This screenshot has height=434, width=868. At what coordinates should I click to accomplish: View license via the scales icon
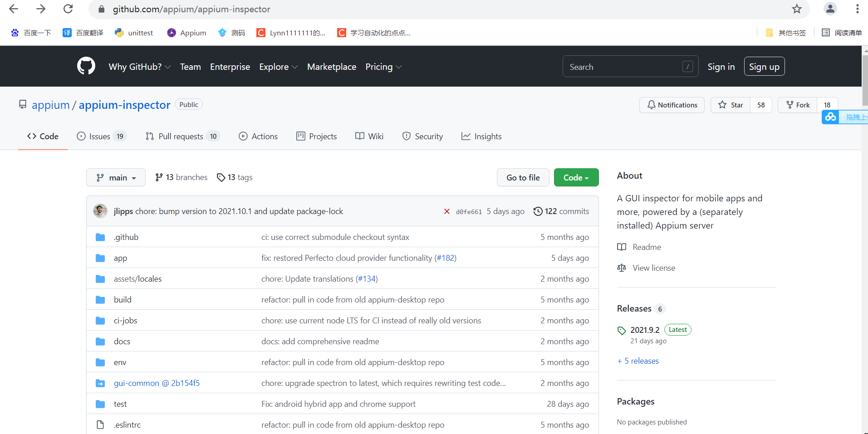tap(622, 268)
